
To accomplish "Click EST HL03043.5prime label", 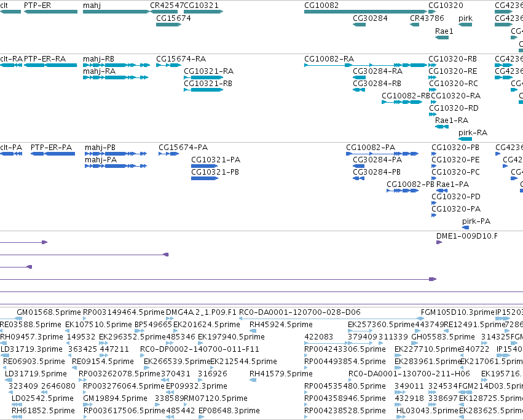I will 427,411.
